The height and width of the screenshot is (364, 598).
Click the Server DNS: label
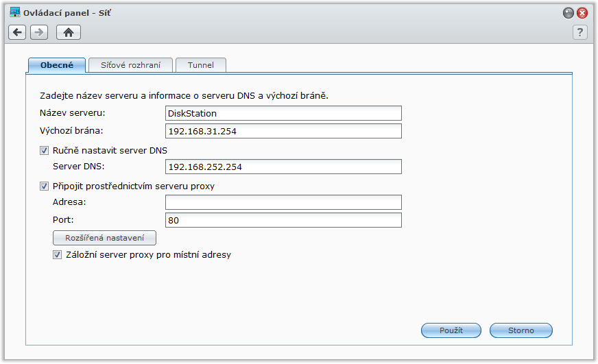click(x=79, y=167)
